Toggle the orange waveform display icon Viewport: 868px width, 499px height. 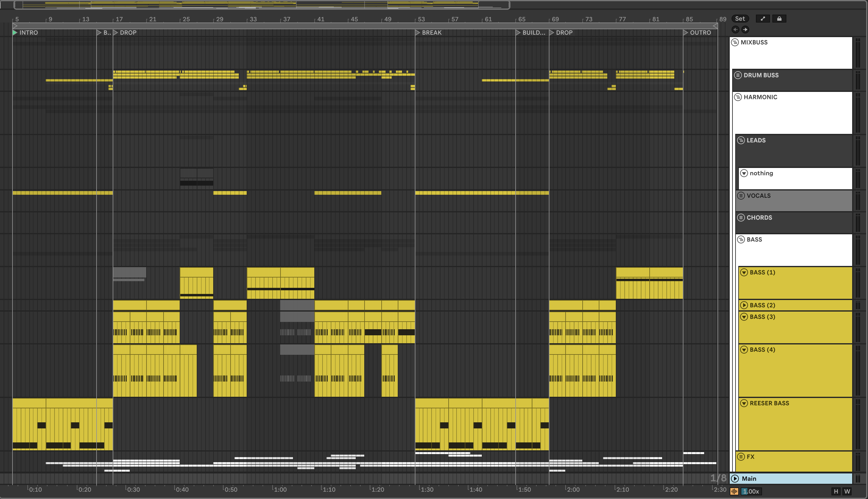click(x=734, y=491)
